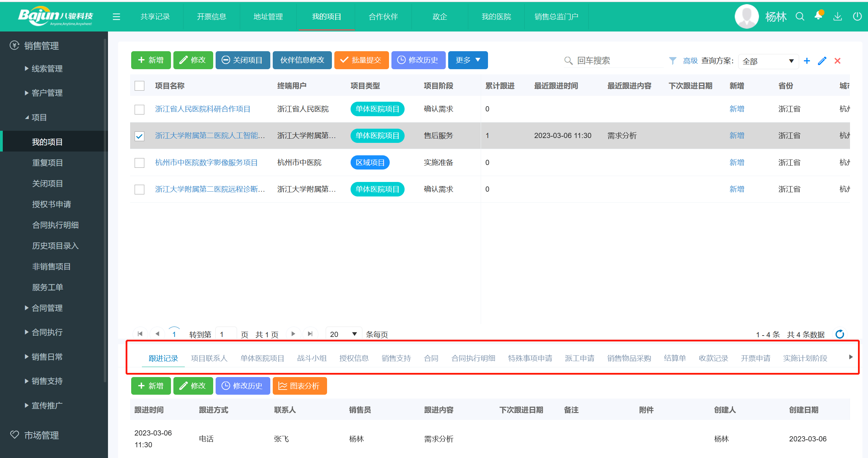868x458 pixels.
Task: Switch to 战斗小组 tab
Action: coord(311,358)
